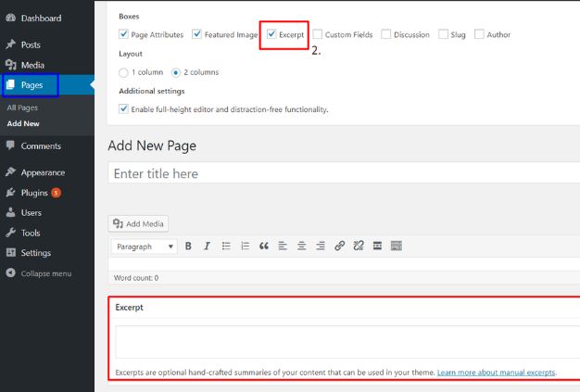Uncheck the Page Attributes box
The width and height of the screenshot is (580, 392).
coord(123,34)
